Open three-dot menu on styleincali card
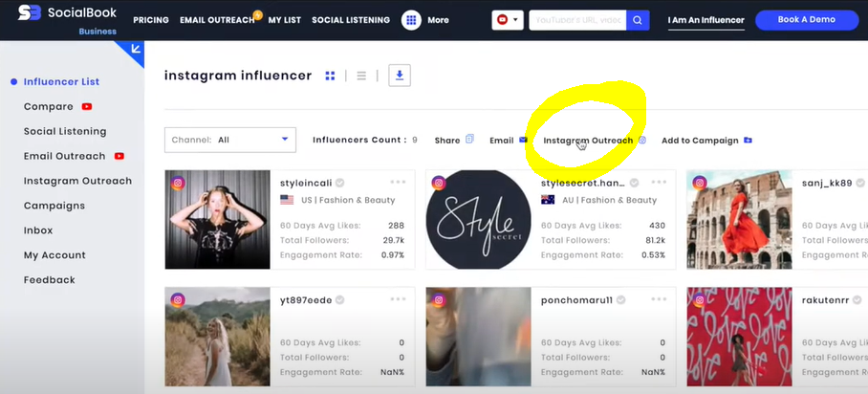 tap(398, 182)
